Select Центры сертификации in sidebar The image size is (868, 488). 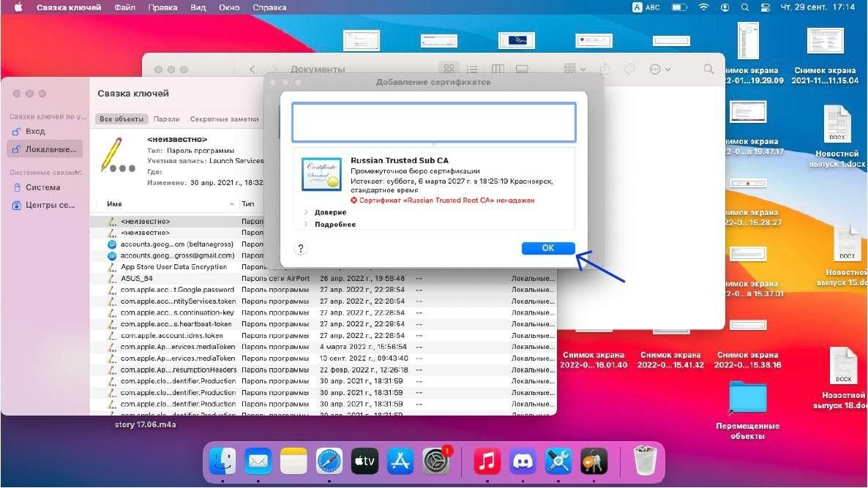click(45, 205)
